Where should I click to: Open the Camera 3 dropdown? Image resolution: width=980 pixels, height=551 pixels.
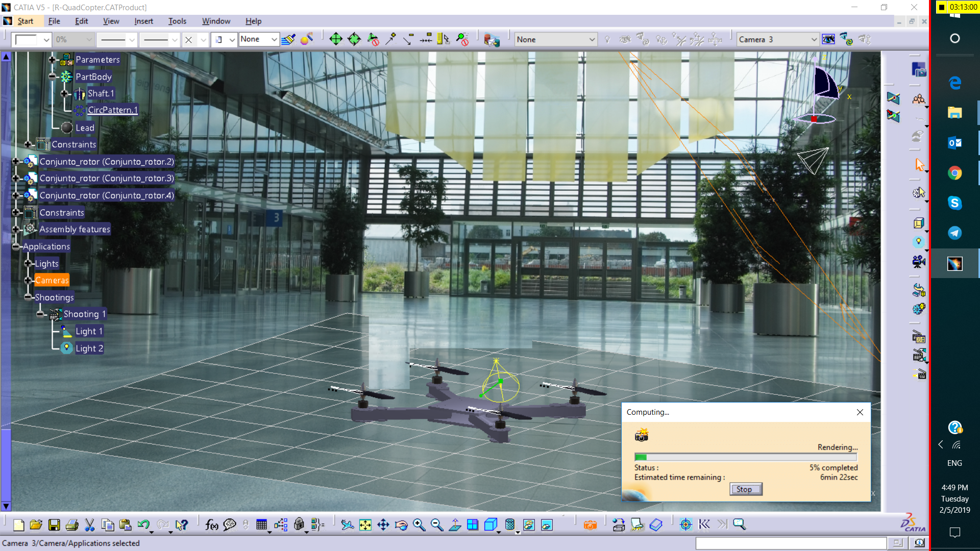pyautogui.click(x=814, y=39)
